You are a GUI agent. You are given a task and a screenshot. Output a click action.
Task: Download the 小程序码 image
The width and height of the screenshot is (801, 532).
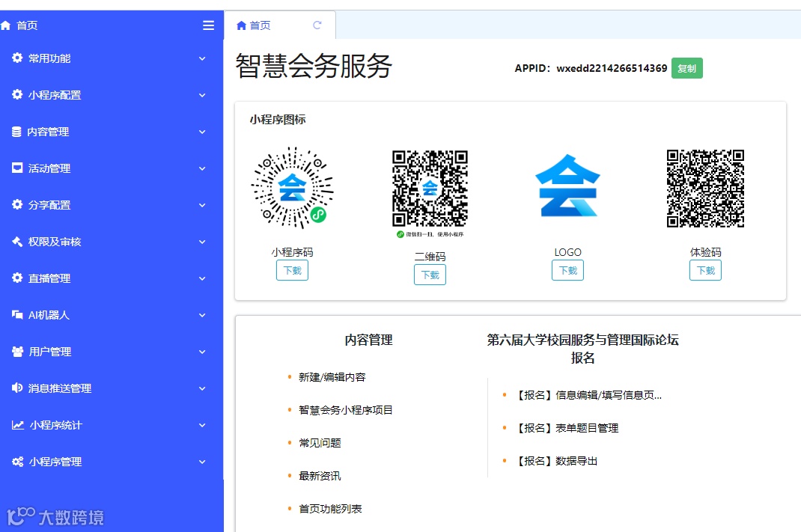click(292, 270)
